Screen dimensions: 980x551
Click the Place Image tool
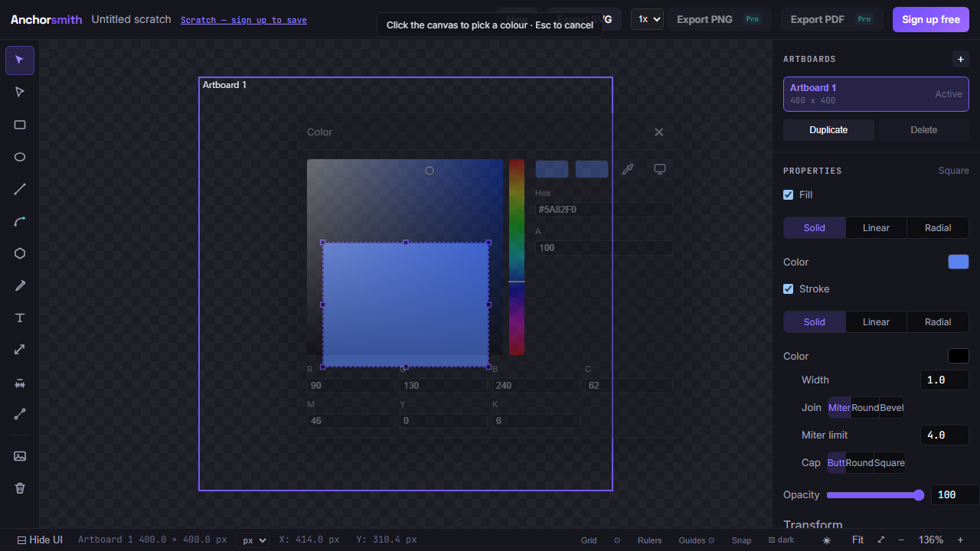20,456
